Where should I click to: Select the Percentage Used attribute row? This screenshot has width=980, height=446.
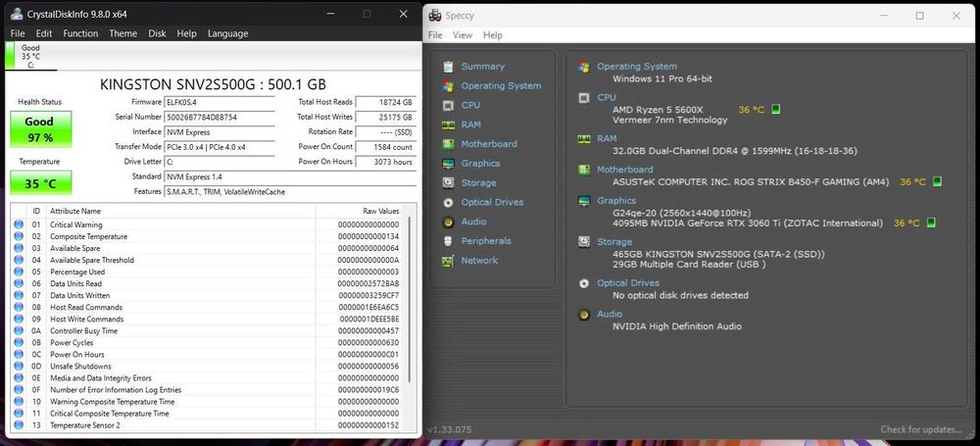coord(208,273)
